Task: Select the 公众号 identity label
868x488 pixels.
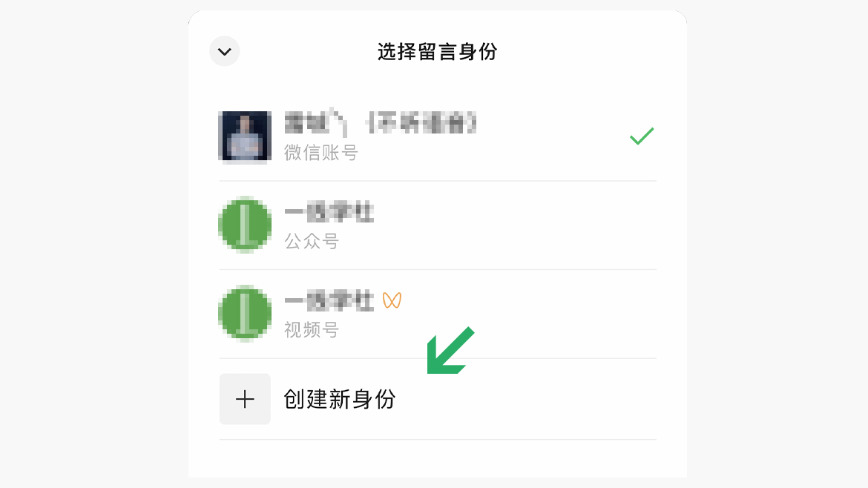Action: (311, 241)
